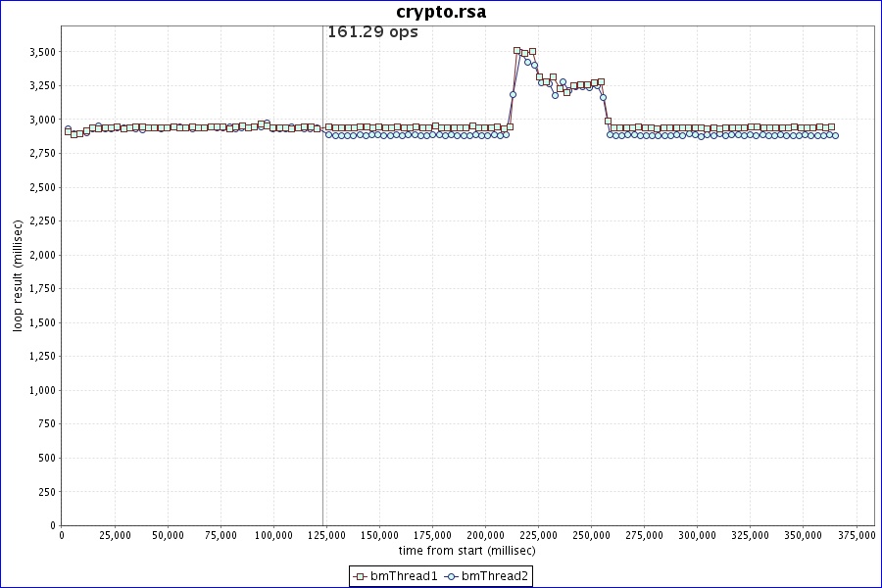The image size is (882, 588).
Task: Select the bmThread2 legend label
Action: tap(495, 576)
